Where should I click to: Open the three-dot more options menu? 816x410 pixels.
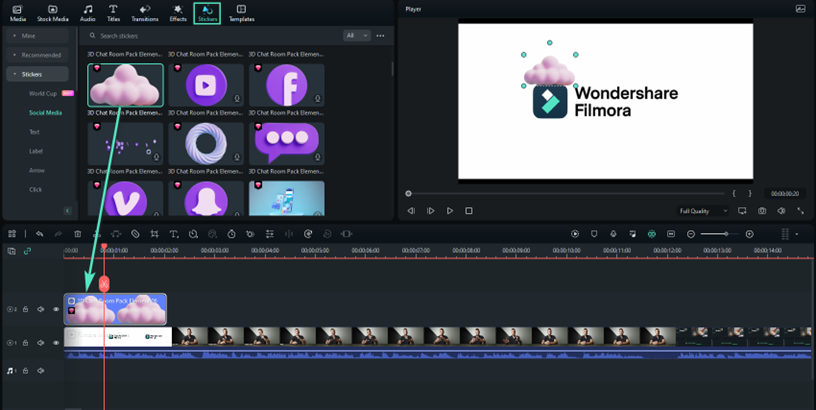click(380, 36)
